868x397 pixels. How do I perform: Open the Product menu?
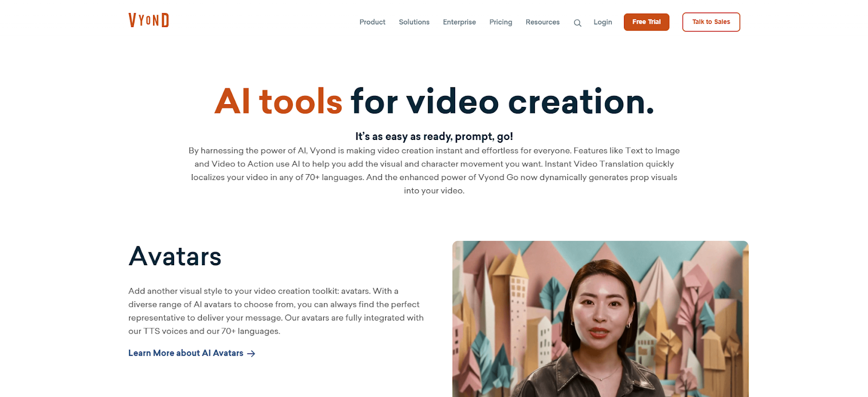click(372, 22)
